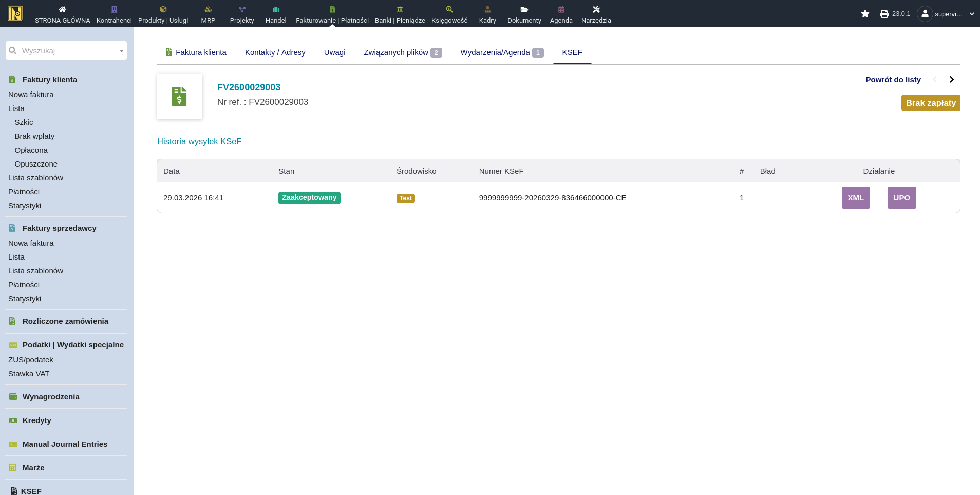
Task: Click the bookmarks star icon
Action: (865, 14)
